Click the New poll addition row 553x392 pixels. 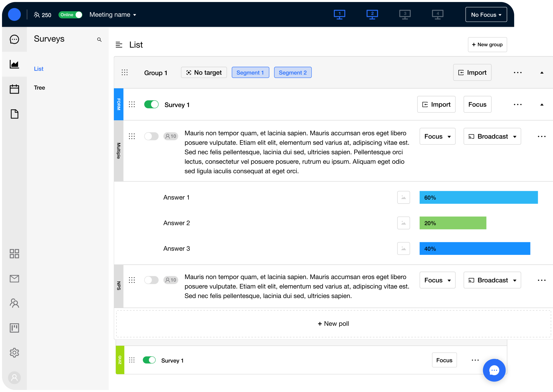pyautogui.click(x=333, y=324)
